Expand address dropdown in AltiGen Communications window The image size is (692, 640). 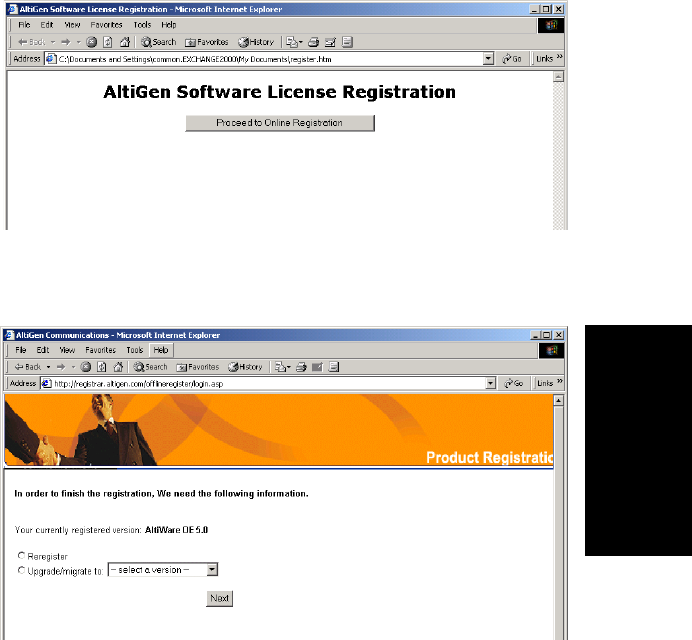(x=491, y=384)
